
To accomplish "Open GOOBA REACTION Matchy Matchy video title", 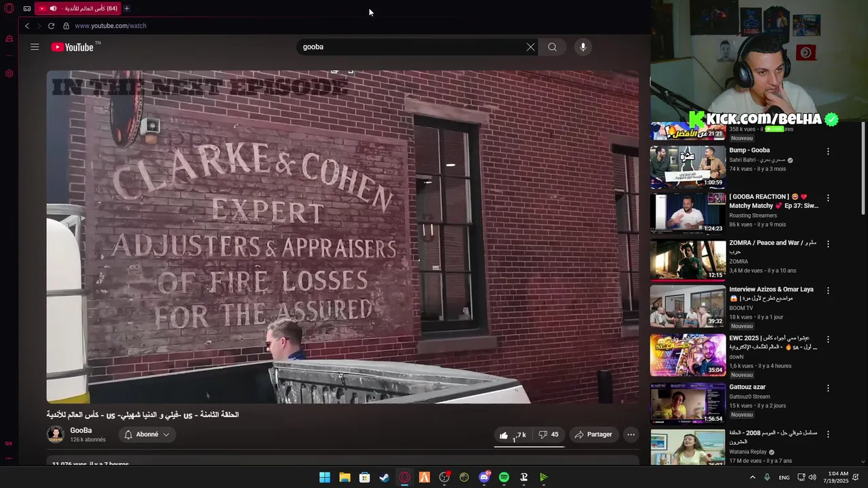I will tap(774, 201).
